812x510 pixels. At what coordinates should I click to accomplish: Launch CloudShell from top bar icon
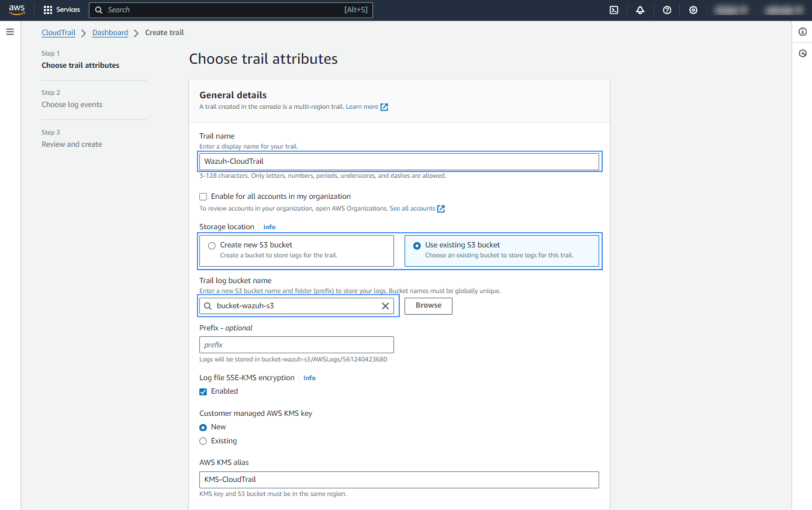pyautogui.click(x=614, y=10)
